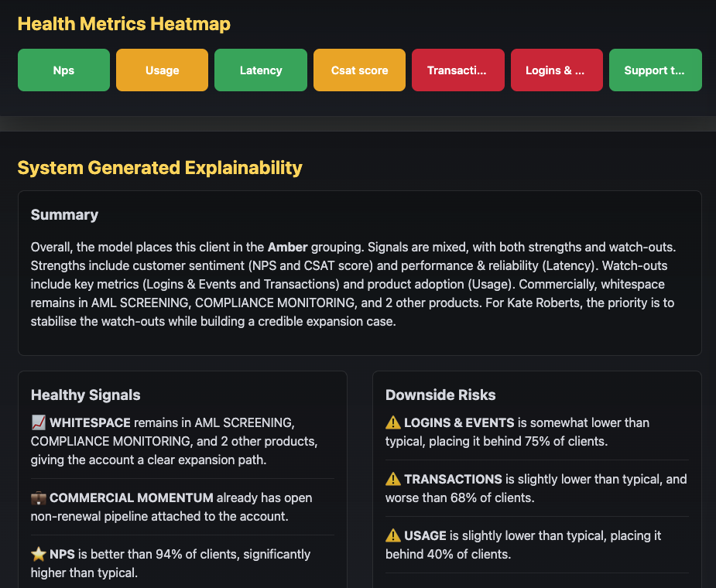Collapse the Healthy Signals section

[x=85, y=395]
